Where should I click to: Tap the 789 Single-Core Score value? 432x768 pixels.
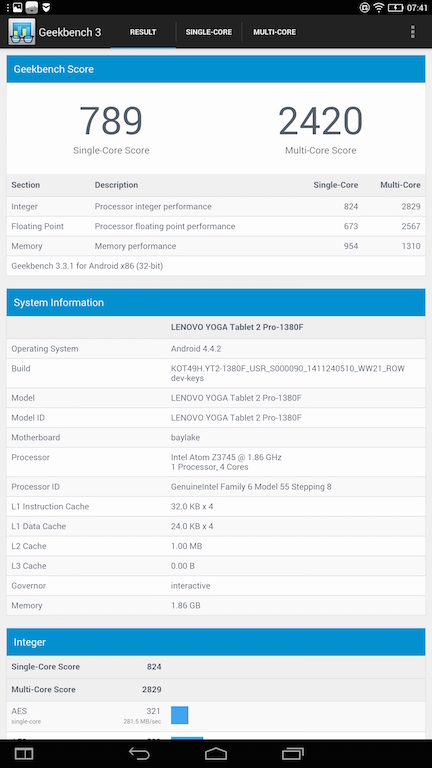(111, 120)
